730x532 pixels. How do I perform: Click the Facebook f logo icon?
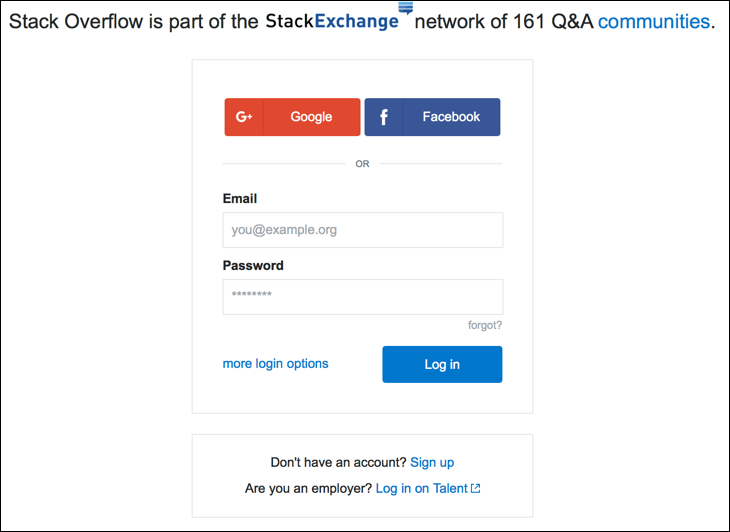tap(384, 117)
